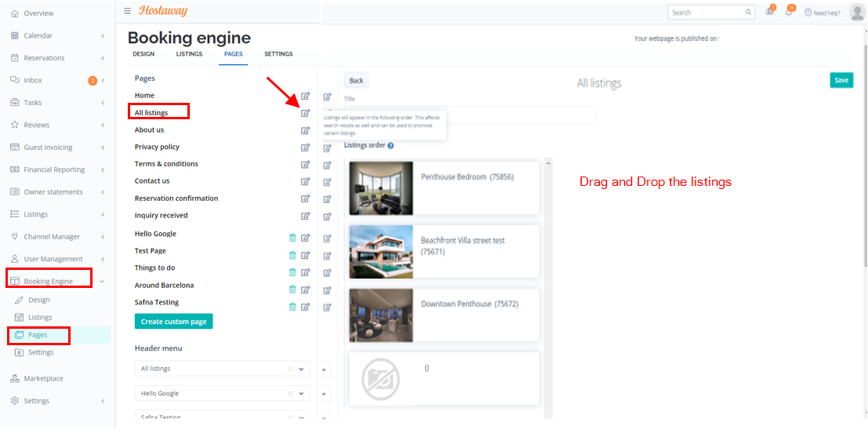This screenshot has width=868, height=437.
Task: Switch to the SETTINGS tab
Action: coord(278,54)
